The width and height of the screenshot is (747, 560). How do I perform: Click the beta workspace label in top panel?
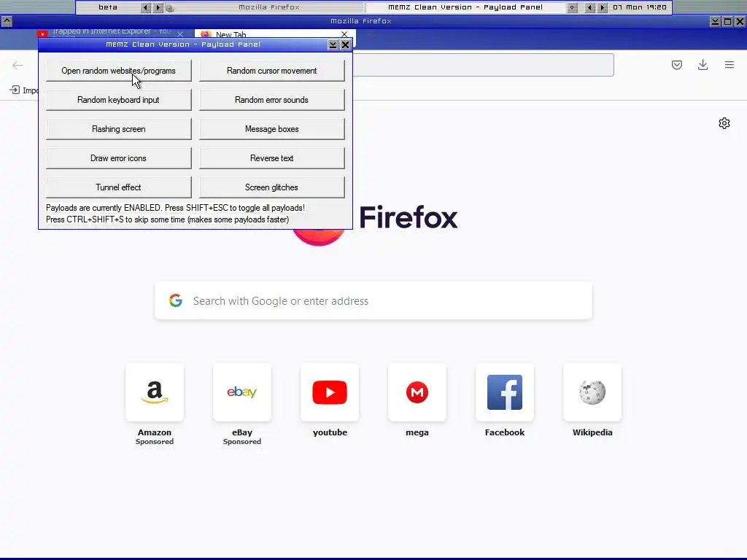point(108,7)
